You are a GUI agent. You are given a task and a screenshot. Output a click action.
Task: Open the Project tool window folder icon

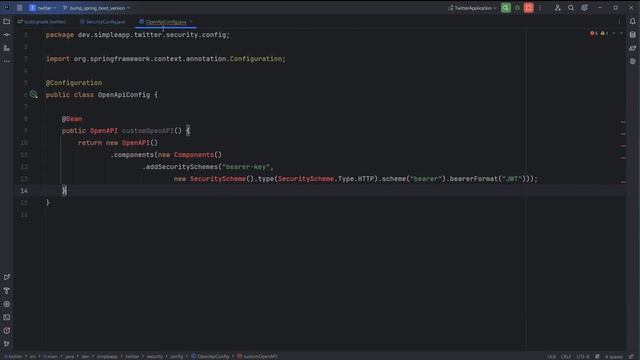tap(7, 22)
